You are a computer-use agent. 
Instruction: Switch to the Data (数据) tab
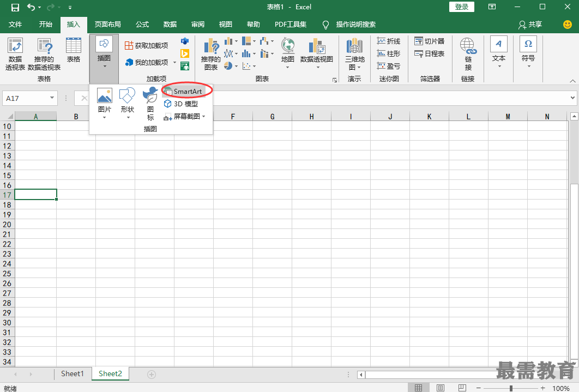170,25
